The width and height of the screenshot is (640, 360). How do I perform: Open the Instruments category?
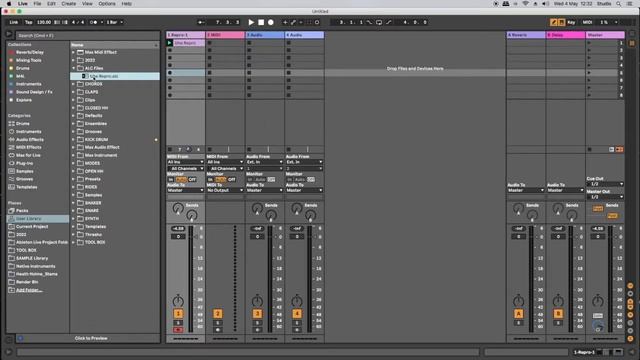tap(28, 132)
